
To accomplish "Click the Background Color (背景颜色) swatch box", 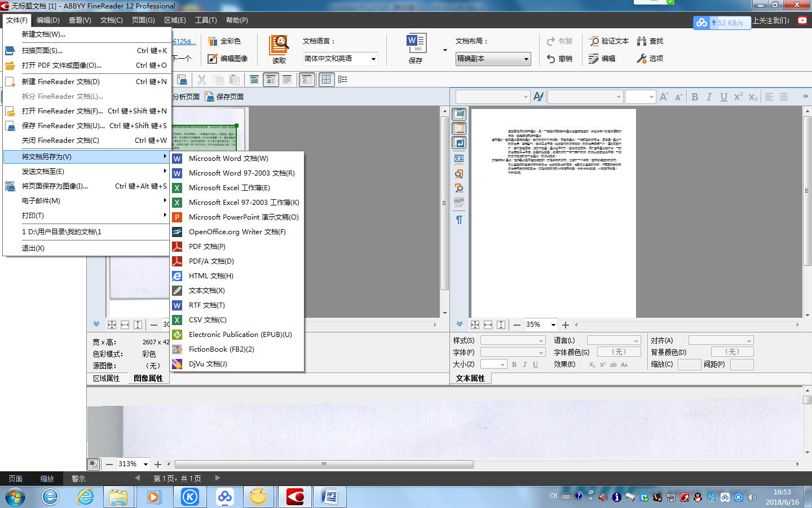I will click(732, 352).
